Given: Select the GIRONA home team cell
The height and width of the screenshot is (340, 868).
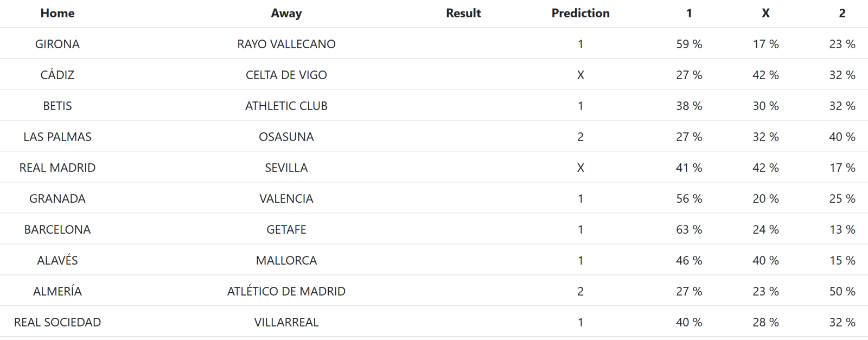Looking at the screenshot, I should coord(58,44).
